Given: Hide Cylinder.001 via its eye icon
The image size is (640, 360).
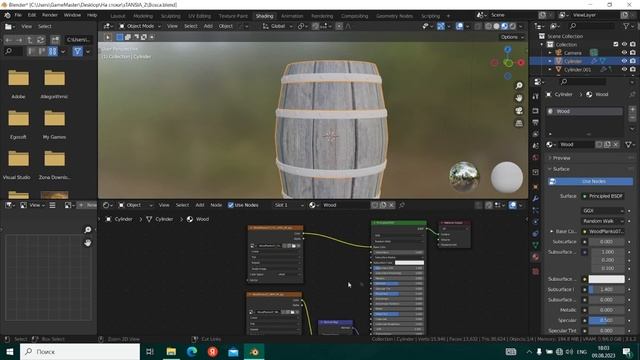Looking at the screenshot, I should [x=624, y=69].
